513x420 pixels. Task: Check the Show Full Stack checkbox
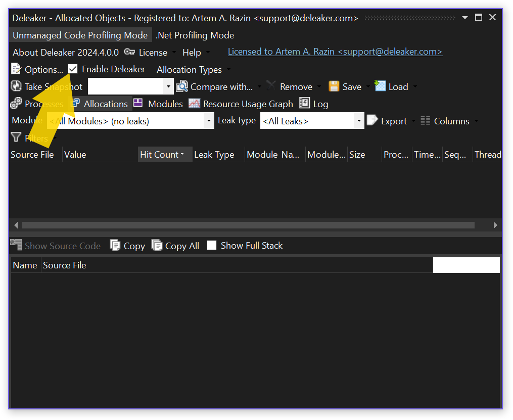[212, 246]
